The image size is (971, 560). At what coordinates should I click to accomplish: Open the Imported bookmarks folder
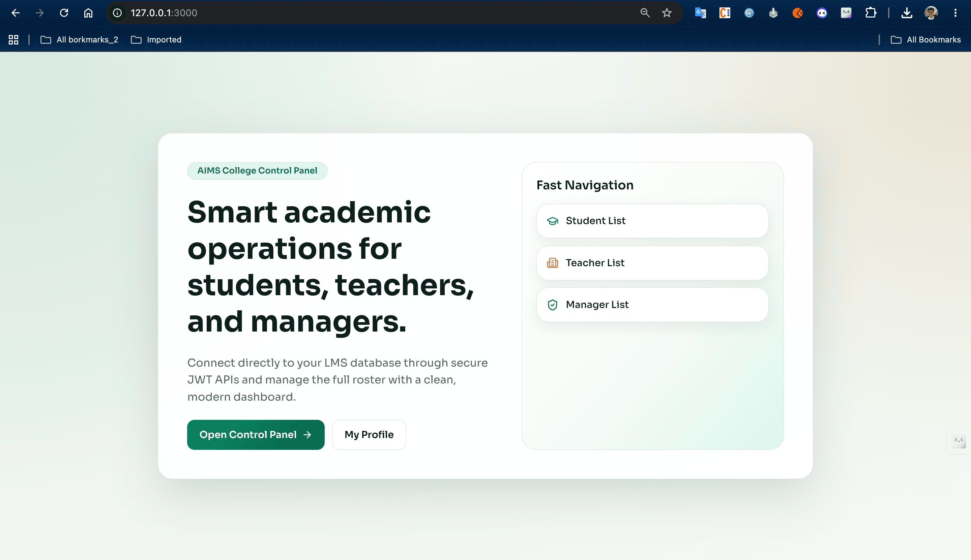click(x=156, y=40)
